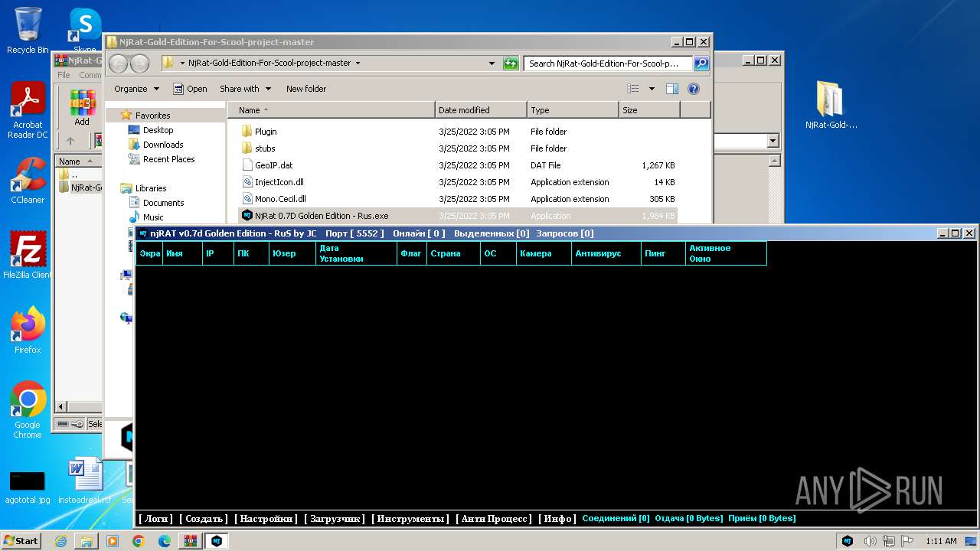The image size is (980, 551).
Task: Select Libraries in navigation pane
Action: point(151,188)
